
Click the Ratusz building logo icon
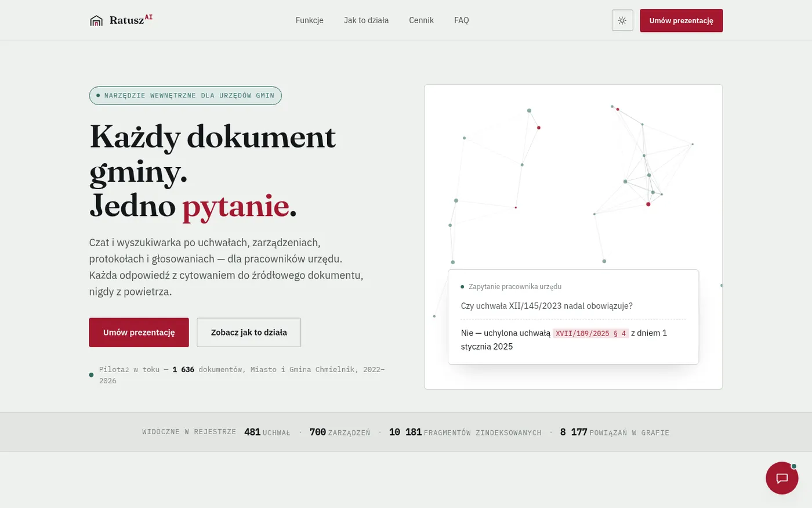pos(96,21)
